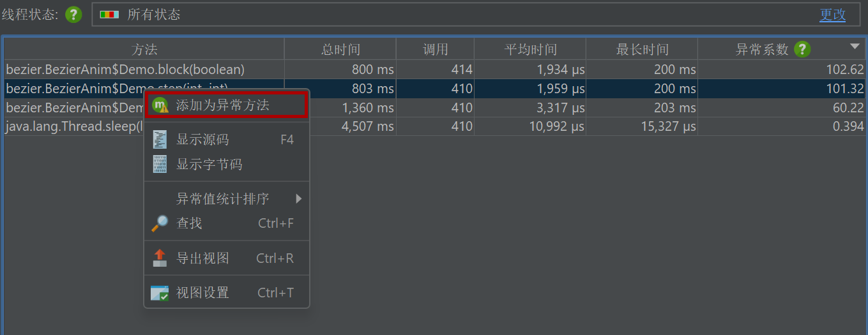
Task: Select the bezier.BezierAnim$Demo.block(boolean) row
Action: click(434, 70)
